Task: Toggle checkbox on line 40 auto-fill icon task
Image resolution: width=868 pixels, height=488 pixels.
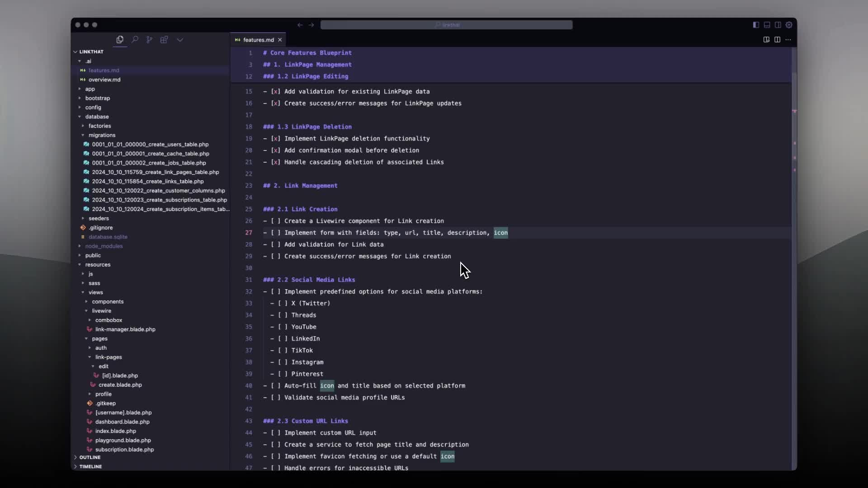Action: [x=275, y=385]
